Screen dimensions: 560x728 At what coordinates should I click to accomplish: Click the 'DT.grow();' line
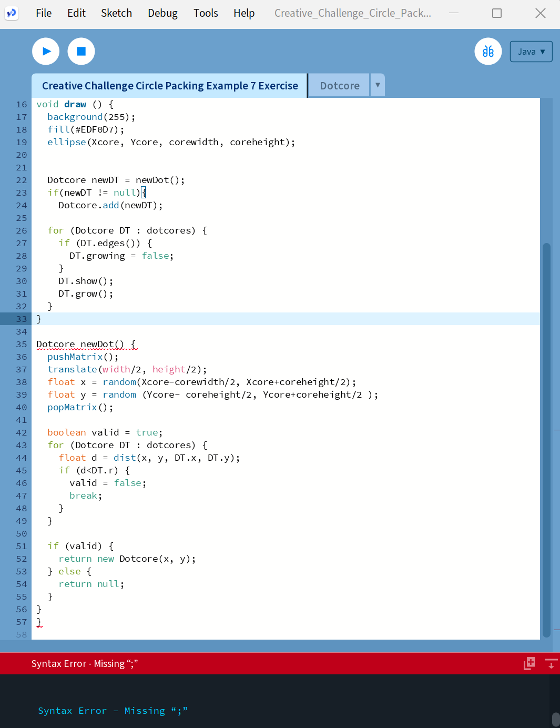[86, 294]
